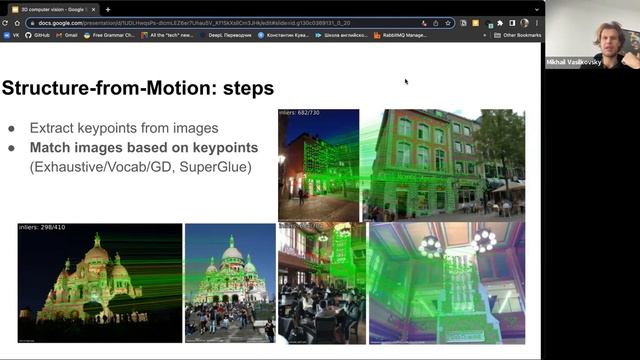The height and width of the screenshot is (360, 640).
Task: Bookmark this page with the star icon
Action: [448, 23]
